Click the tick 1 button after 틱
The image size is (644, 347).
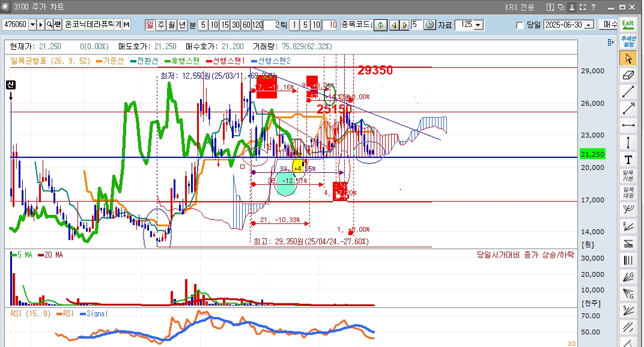point(294,25)
